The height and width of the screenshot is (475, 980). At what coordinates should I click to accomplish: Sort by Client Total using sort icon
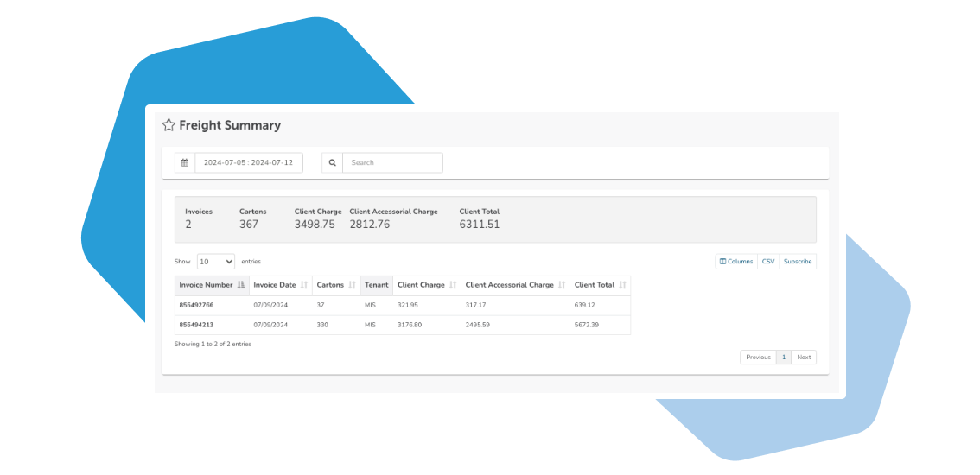click(x=622, y=285)
